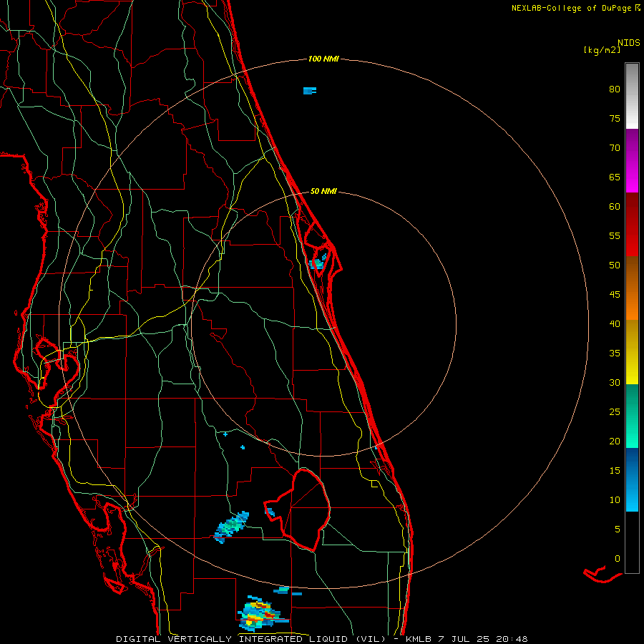The height and width of the screenshot is (644, 644).
Task: Click the 25 value on the color scale
Action: coord(615,411)
